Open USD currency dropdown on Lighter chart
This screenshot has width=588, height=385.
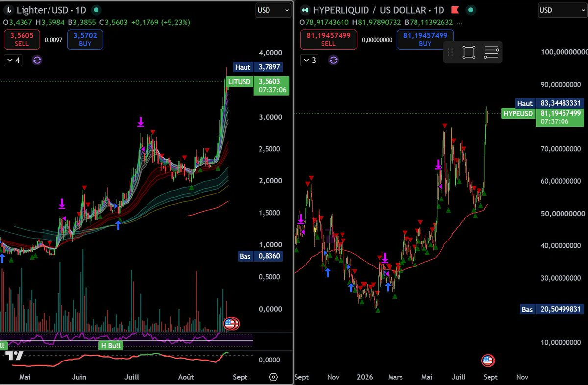pyautogui.click(x=273, y=10)
